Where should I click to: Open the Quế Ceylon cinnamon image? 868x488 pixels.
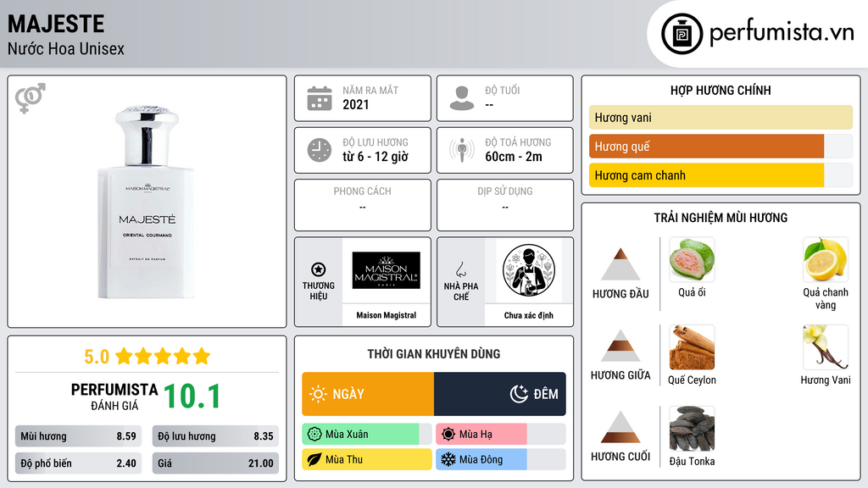(692, 347)
